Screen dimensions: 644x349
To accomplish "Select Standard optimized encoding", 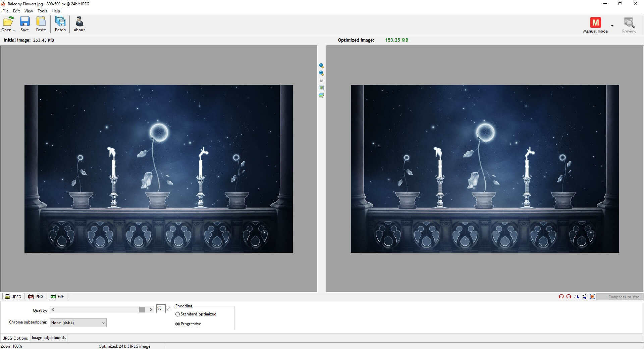I will (x=196, y=314).
